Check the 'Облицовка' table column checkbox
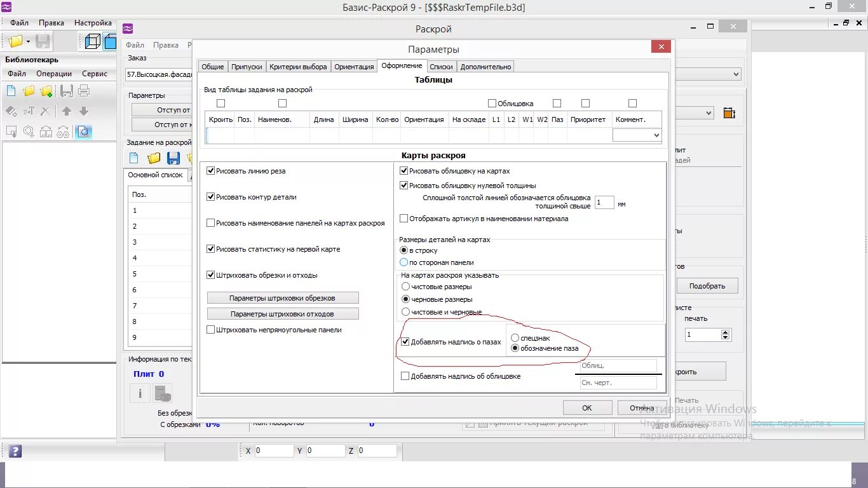 coord(492,104)
